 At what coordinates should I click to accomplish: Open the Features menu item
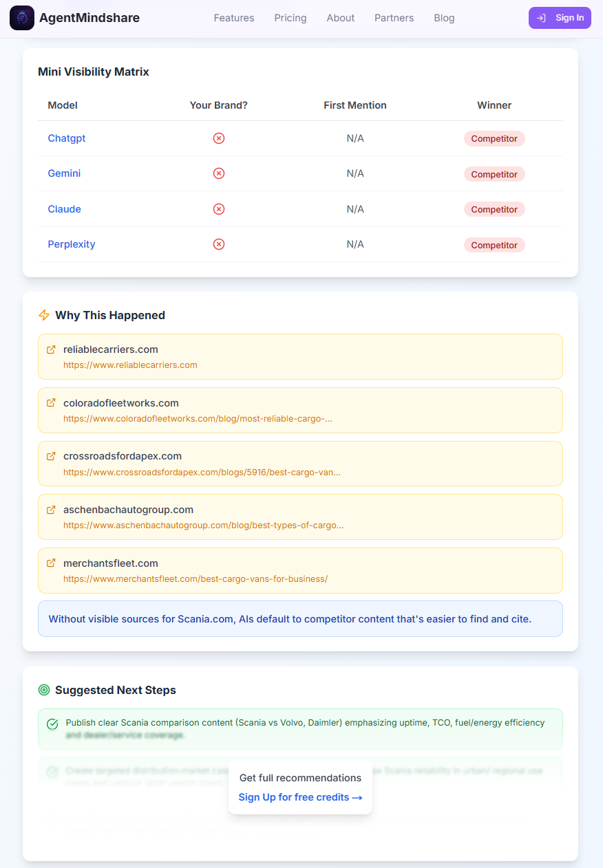(x=234, y=18)
